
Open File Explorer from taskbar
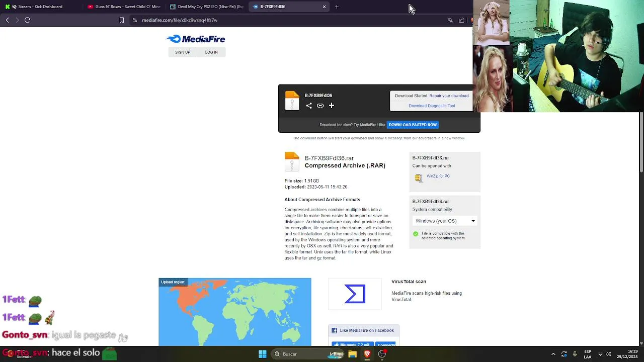point(353,354)
